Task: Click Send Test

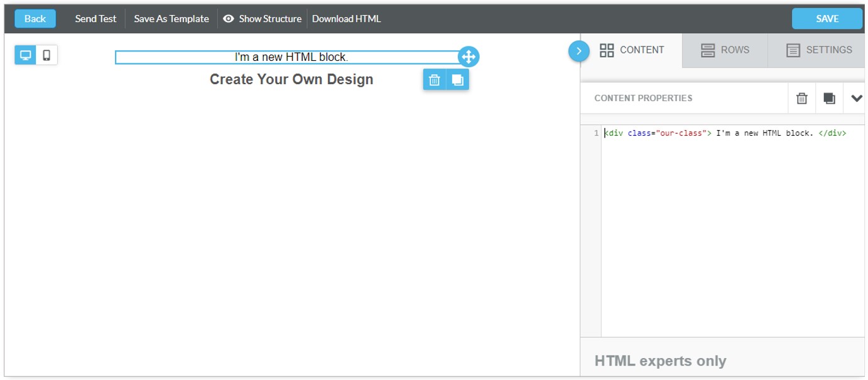Action: [95, 19]
